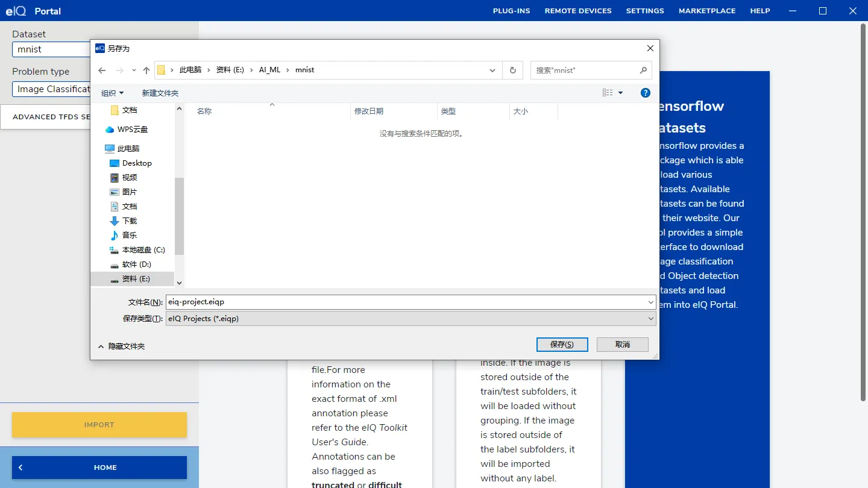Click the forward navigation arrow

pos(118,70)
